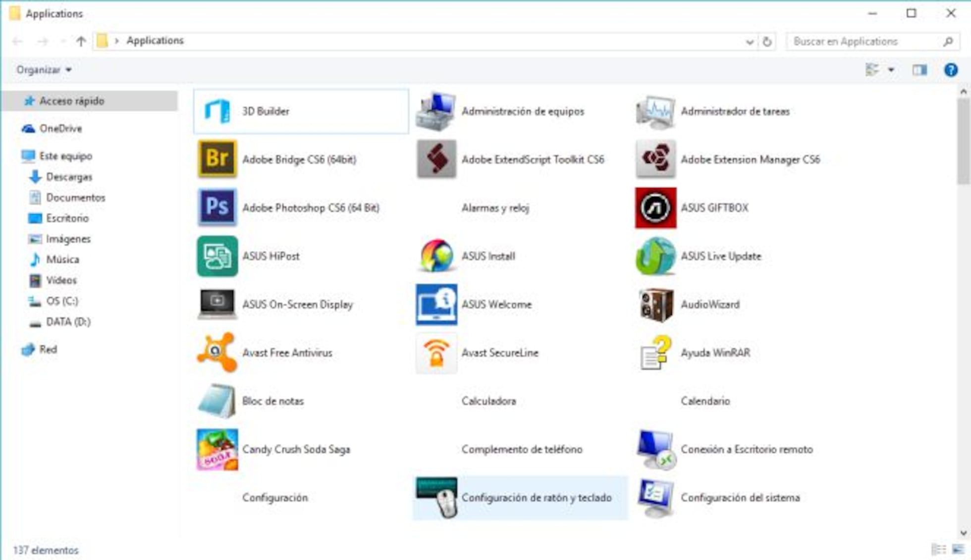Open the view options dropdown arrow
Screen dimensions: 971x560
(x=891, y=70)
